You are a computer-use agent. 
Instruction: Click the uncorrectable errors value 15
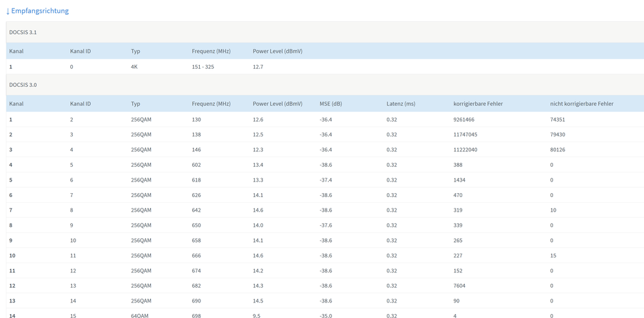[553, 256]
